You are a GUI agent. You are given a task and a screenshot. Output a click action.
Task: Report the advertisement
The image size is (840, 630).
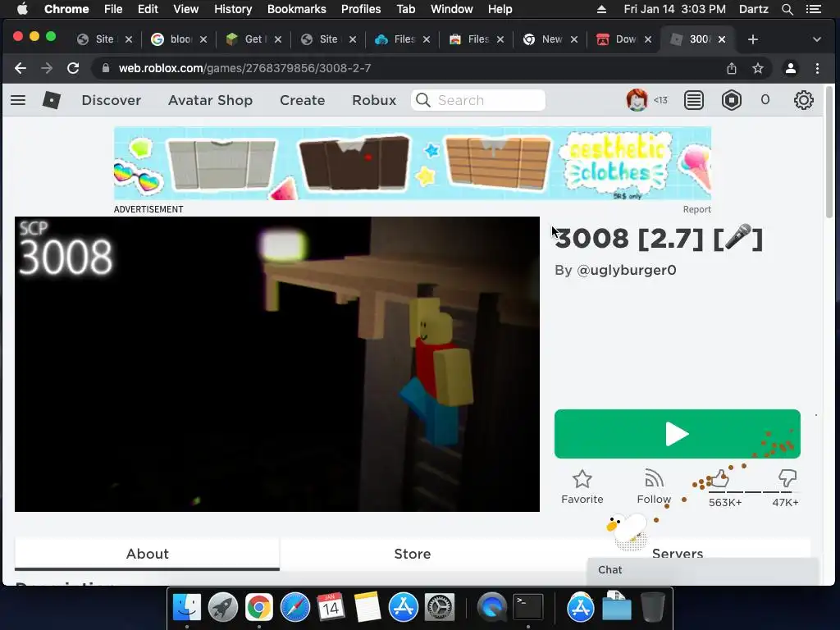[x=696, y=209]
